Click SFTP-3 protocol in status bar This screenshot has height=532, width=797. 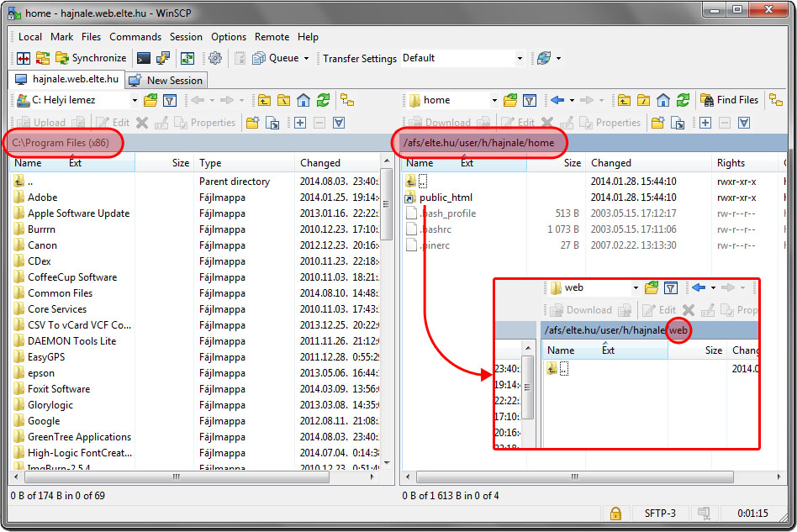click(660, 514)
